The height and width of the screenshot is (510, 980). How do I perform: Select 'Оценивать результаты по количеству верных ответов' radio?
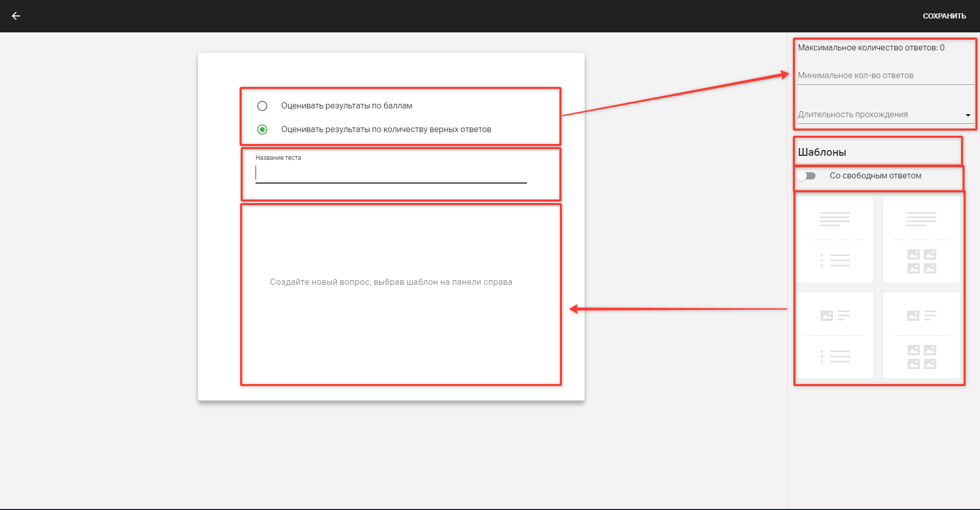262,130
